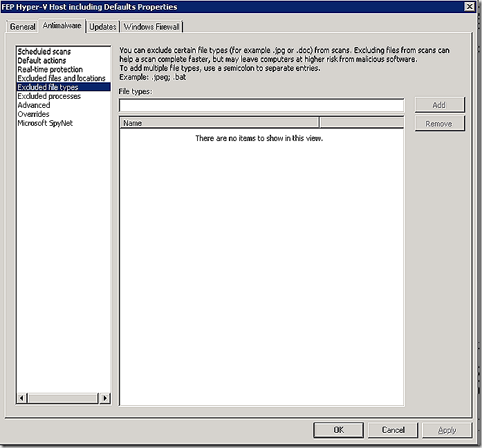Open Excluded processes settings
This screenshot has height=448, width=482.
coord(64,96)
